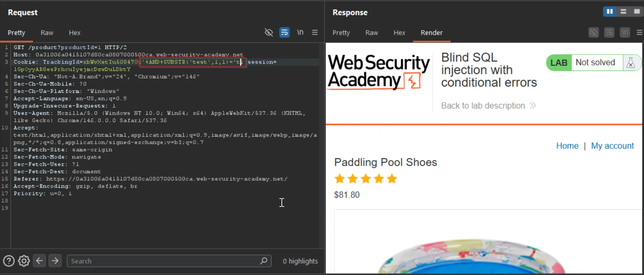644x275 pixels.
Task: Click the TrackingId cookie value
Action: [x=111, y=62]
